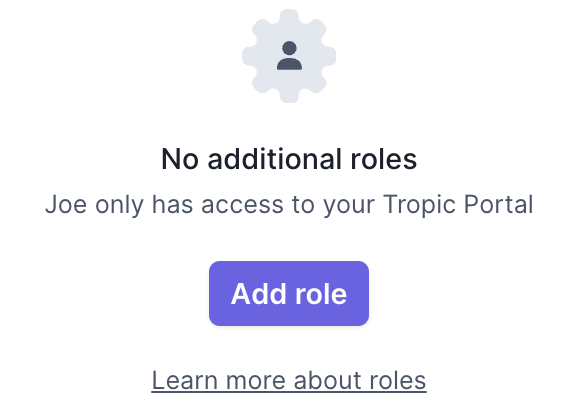Select the user role cog illustration
This screenshot has height=412, width=568.
tap(289, 56)
